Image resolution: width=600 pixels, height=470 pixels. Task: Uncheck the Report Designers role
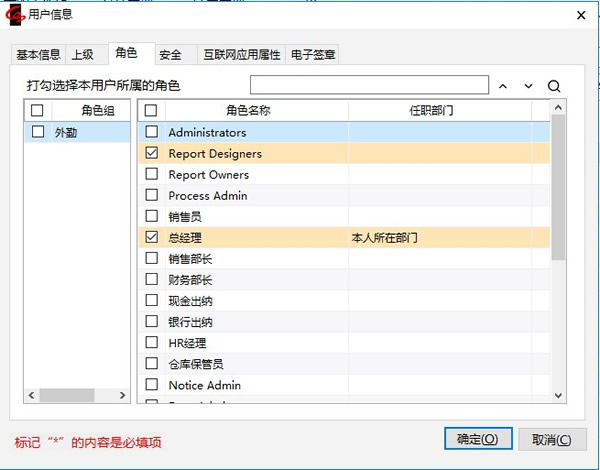(x=152, y=153)
